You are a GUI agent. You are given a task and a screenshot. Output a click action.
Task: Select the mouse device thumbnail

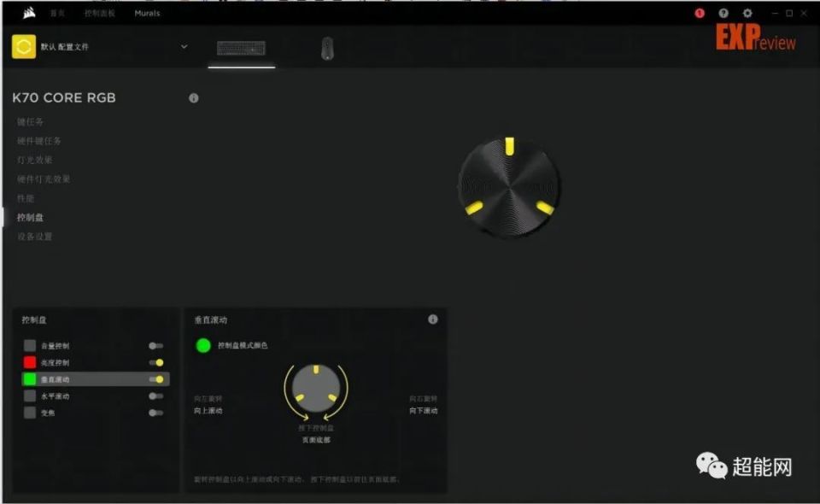coord(327,48)
